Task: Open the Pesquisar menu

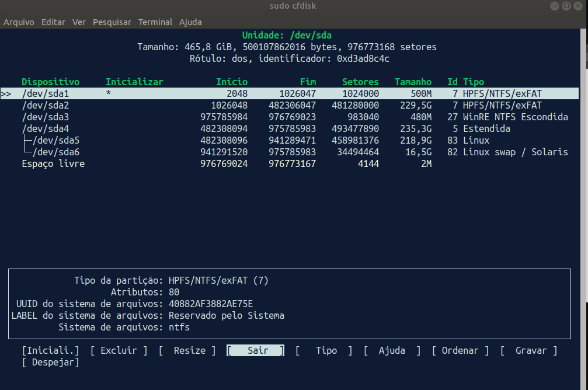Action: tap(112, 22)
